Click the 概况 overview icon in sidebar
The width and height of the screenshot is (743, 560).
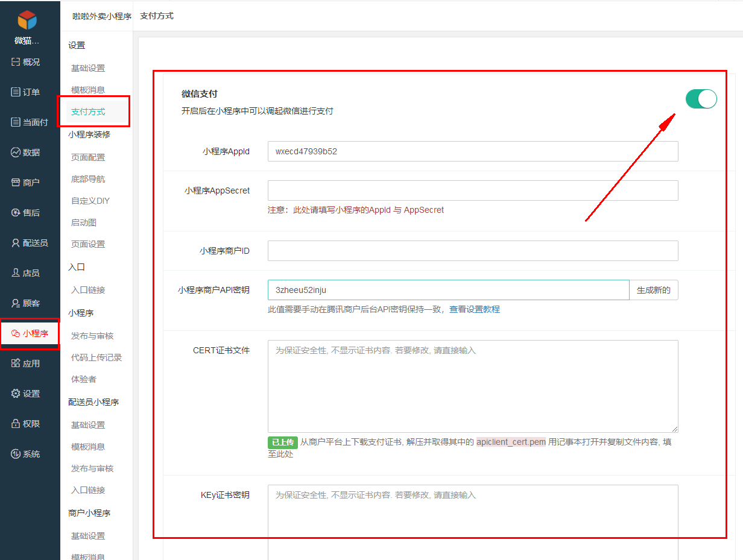tap(16, 61)
